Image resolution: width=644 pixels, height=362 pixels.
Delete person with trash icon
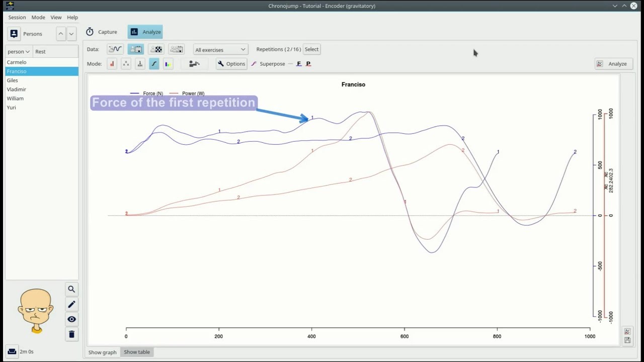(71, 334)
